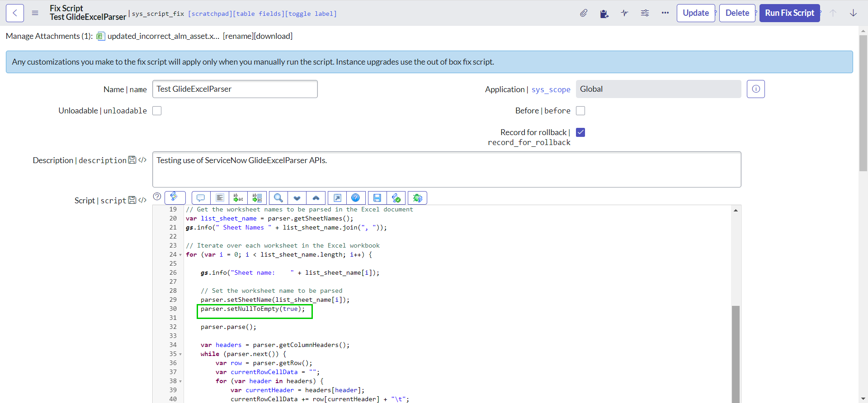Click line number 29 in gutter
This screenshot has width=868, height=403.
pyautogui.click(x=173, y=300)
